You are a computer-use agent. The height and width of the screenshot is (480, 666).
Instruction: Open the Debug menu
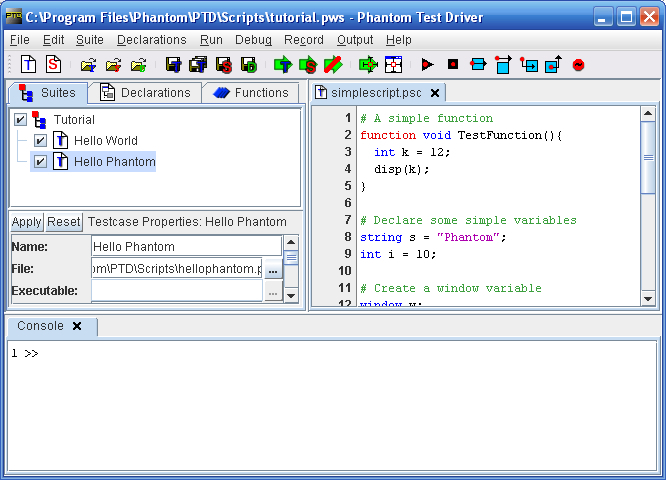(x=253, y=40)
